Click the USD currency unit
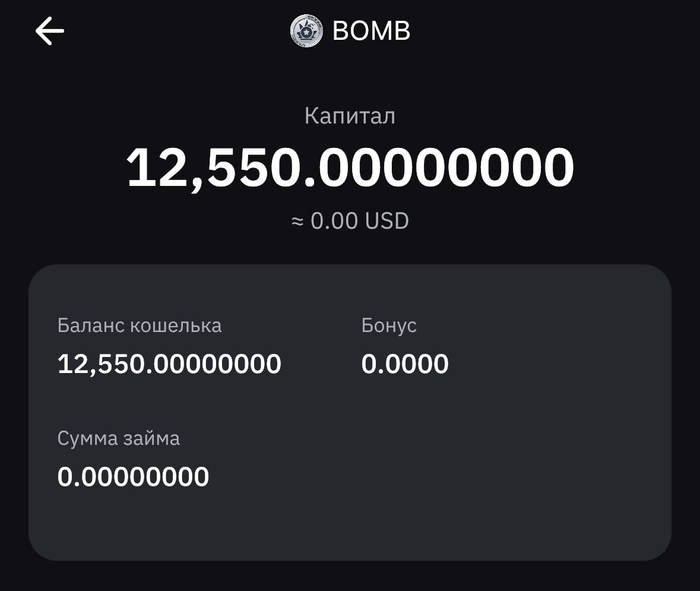This screenshot has width=700, height=591. [x=387, y=222]
